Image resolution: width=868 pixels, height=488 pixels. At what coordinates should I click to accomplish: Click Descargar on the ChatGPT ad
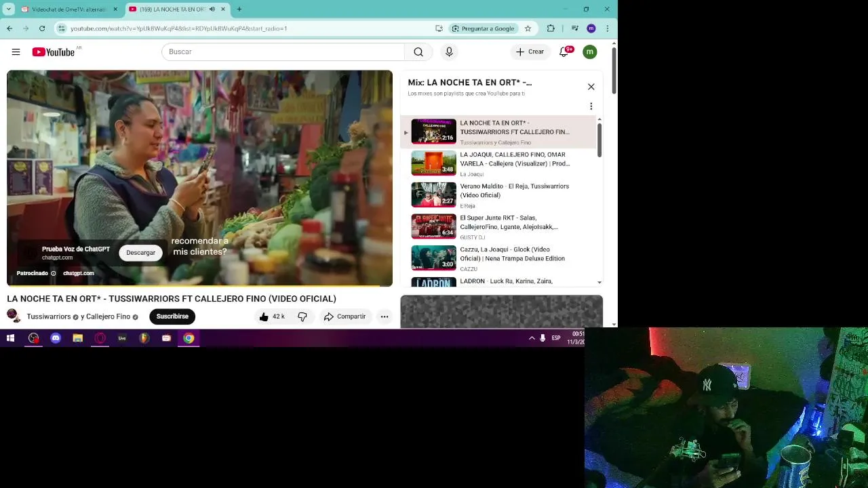point(140,253)
